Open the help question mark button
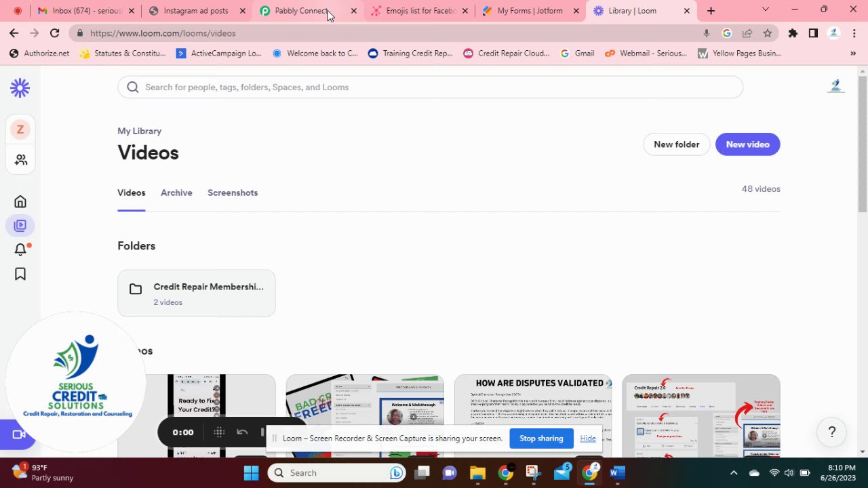This screenshot has width=868, height=488. (x=831, y=432)
